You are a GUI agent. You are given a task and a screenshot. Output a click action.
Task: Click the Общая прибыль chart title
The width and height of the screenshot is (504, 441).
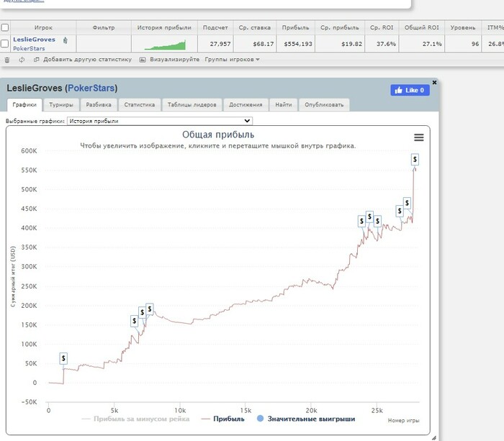(x=218, y=135)
